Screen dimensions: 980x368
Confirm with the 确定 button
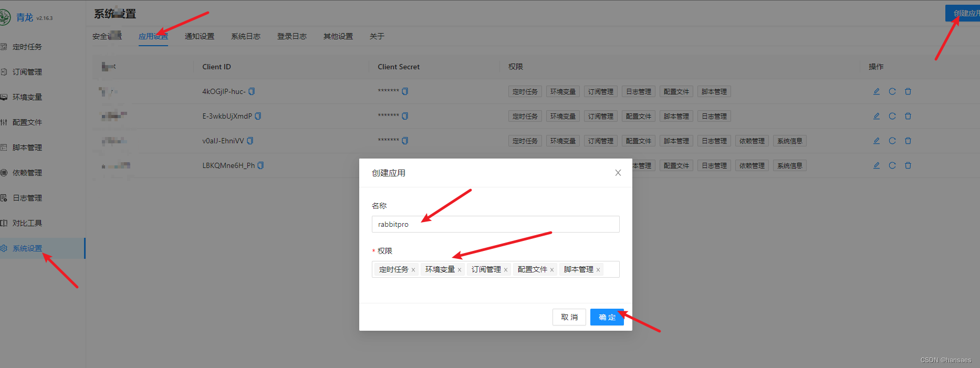click(x=607, y=317)
